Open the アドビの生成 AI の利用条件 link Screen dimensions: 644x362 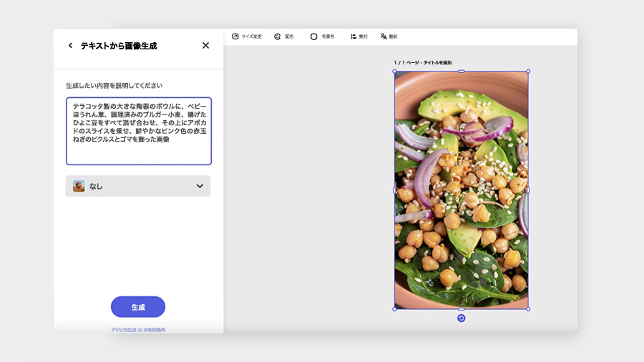point(138,330)
